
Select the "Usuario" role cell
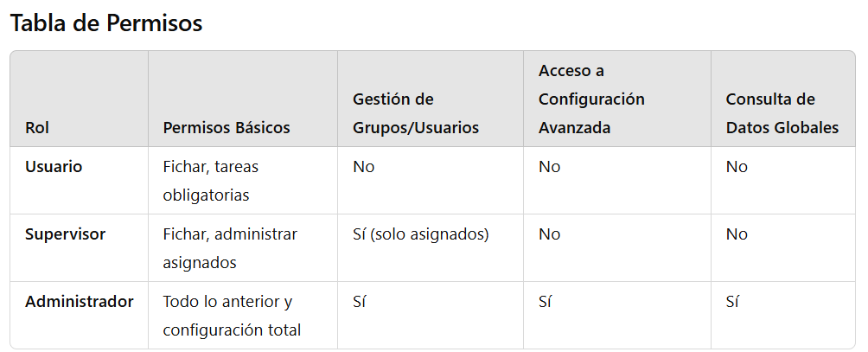54,166
